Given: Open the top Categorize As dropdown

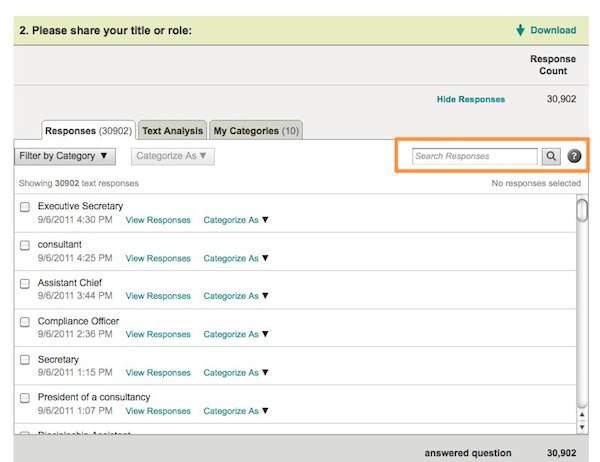Looking at the screenshot, I should (173, 156).
